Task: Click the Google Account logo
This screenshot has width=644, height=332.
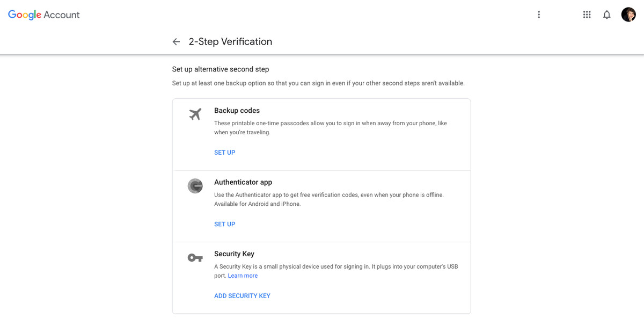Action: click(x=43, y=15)
